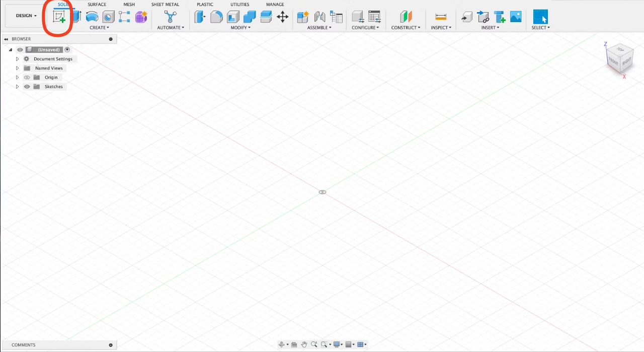Open the Change Parameters table icon
The width and height of the screenshot is (644, 352).
coord(374,17)
